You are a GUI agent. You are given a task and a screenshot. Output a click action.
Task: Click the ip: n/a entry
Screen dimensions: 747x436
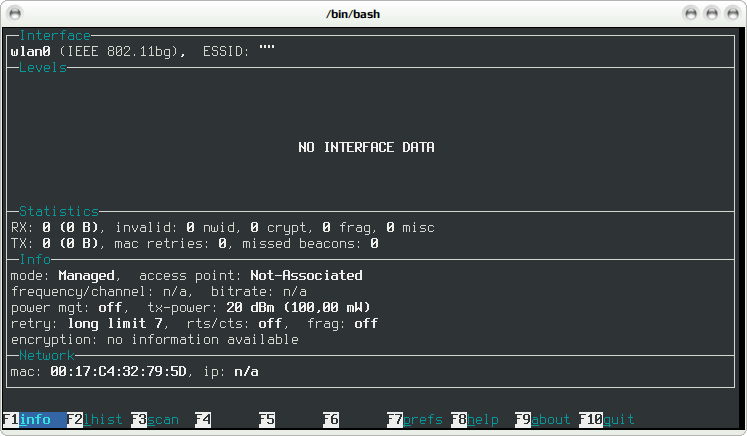231,371
